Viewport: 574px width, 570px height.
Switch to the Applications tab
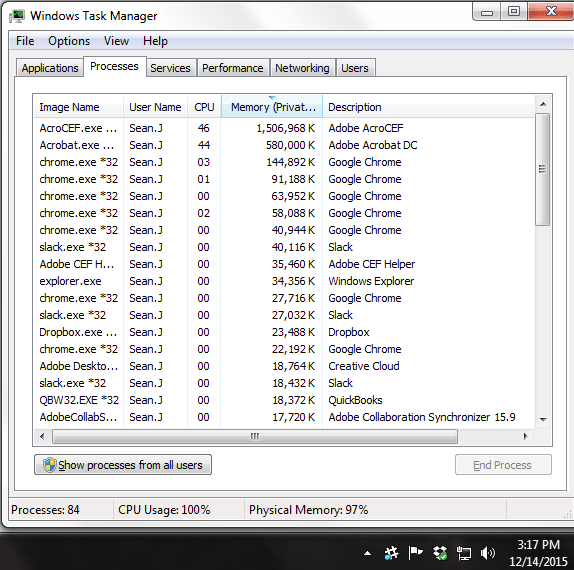pos(50,68)
